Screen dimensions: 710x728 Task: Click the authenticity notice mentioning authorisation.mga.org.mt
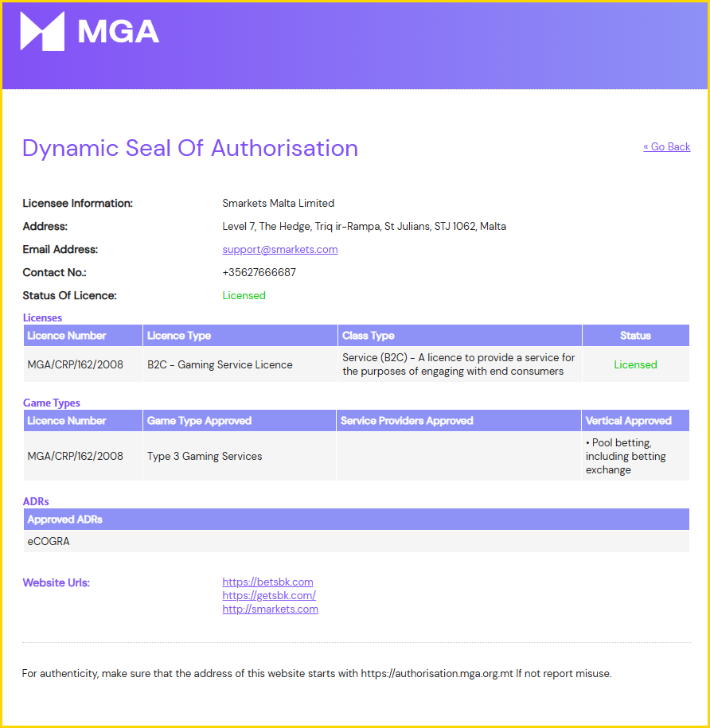317,674
